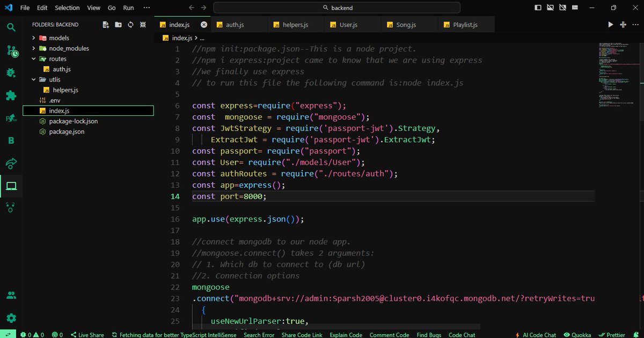The image size is (644, 338).
Task: Click Code Chat in the status bar
Action: point(462,334)
